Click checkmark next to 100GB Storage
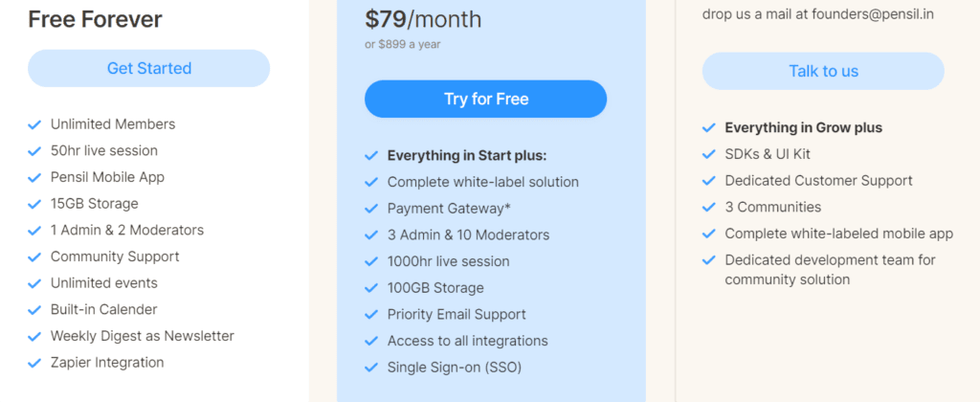 pyautogui.click(x=371, y=288)
